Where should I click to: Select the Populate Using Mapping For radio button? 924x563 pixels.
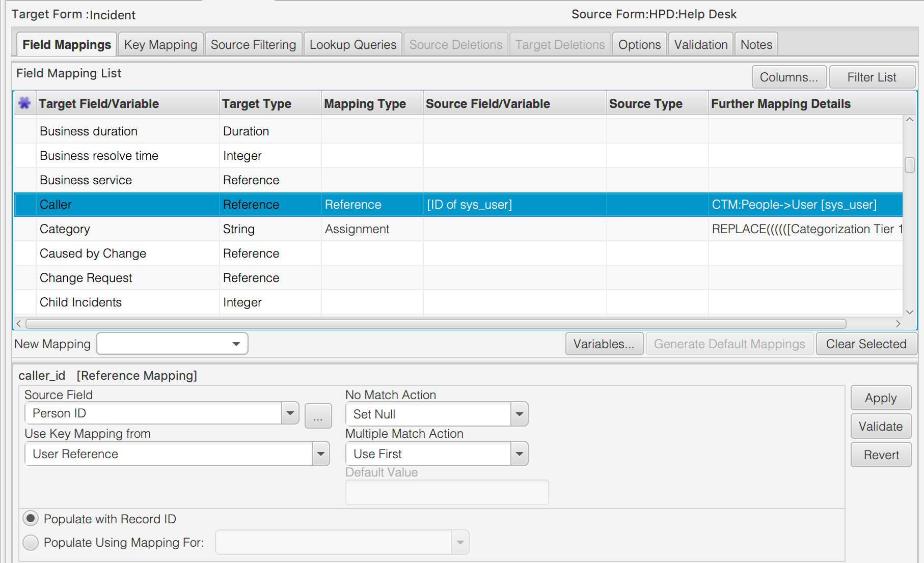click(31, 542)
